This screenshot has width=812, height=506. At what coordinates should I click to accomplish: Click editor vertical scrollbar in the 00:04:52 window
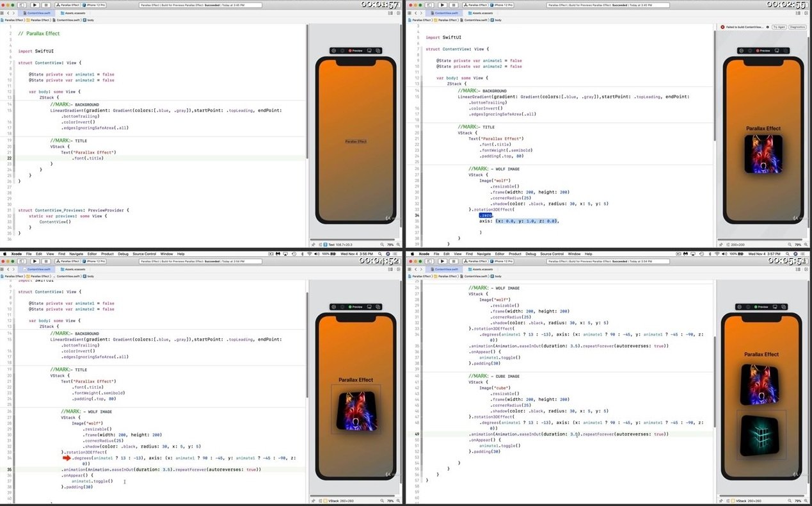[x=308, y=346]
